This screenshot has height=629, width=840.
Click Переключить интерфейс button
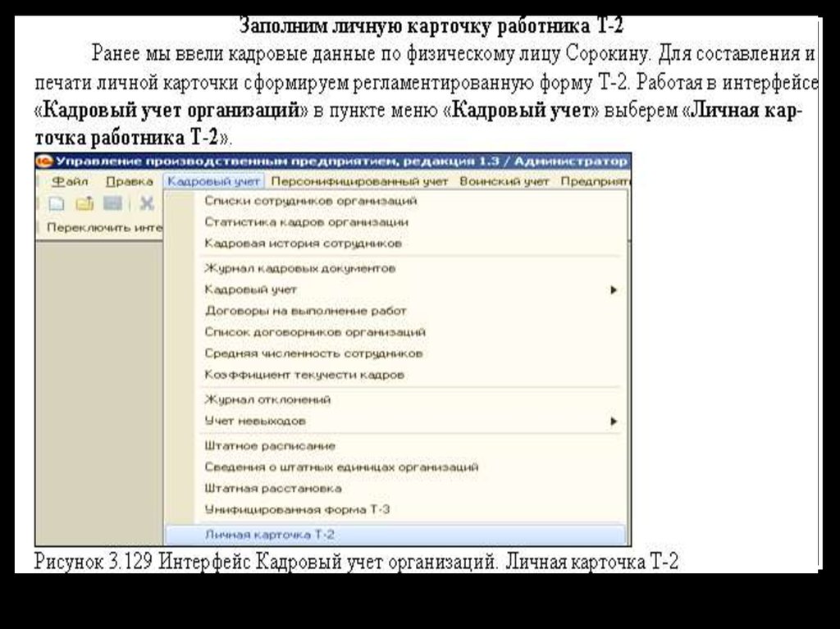click(x=104, y=227)
